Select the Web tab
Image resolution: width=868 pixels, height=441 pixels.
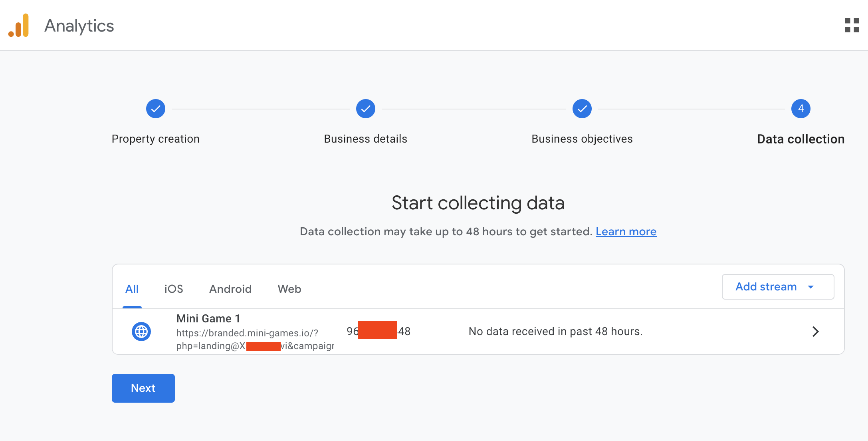click(x=289, y=289)
